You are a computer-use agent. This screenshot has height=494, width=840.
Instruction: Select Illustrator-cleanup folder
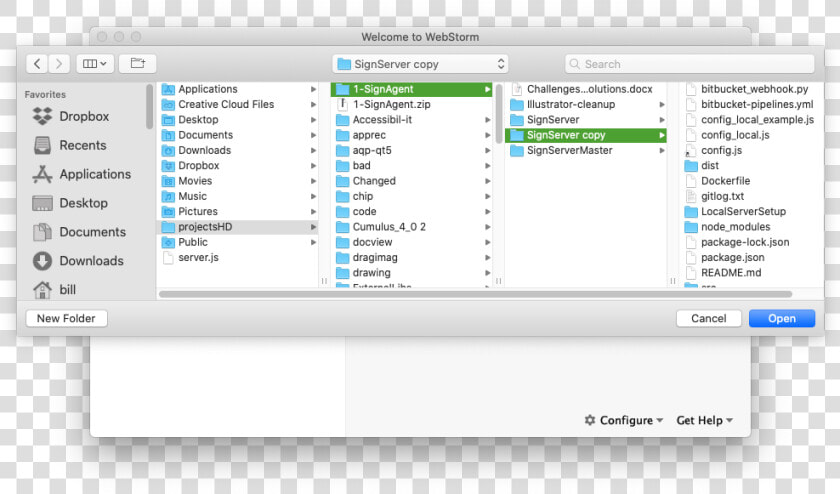click(x=586, y=104)
